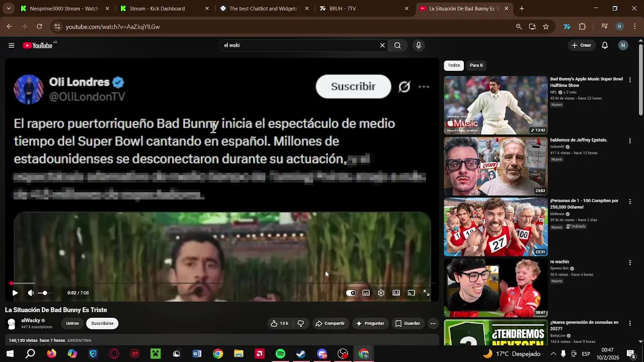Switch the player to theater mode
Screen dimensions: 644x362
pyautogui.click(x=396, y=293)
